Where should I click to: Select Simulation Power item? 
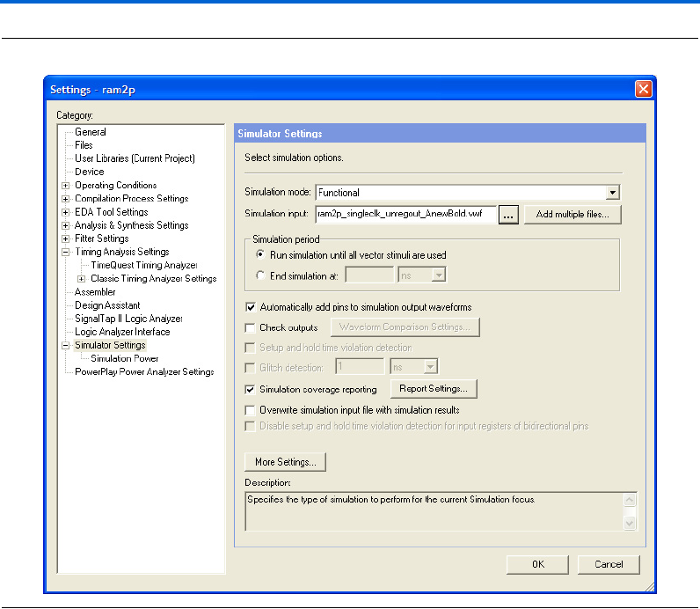(124, 358)
